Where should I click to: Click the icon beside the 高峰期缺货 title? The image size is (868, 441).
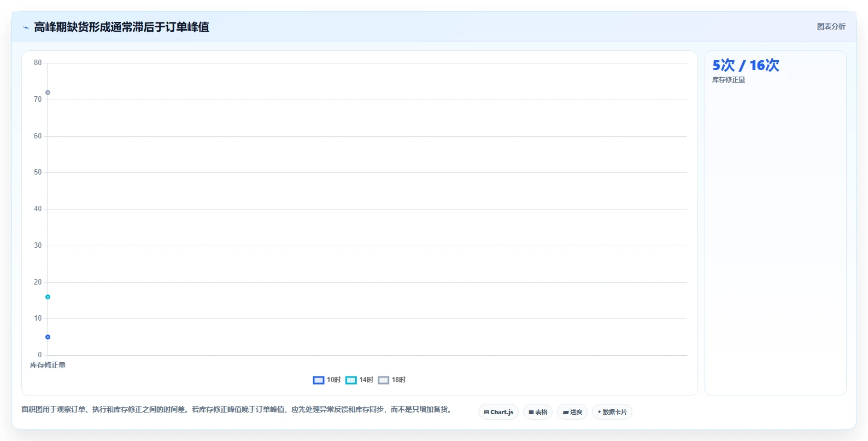click(x=26, y=27)
